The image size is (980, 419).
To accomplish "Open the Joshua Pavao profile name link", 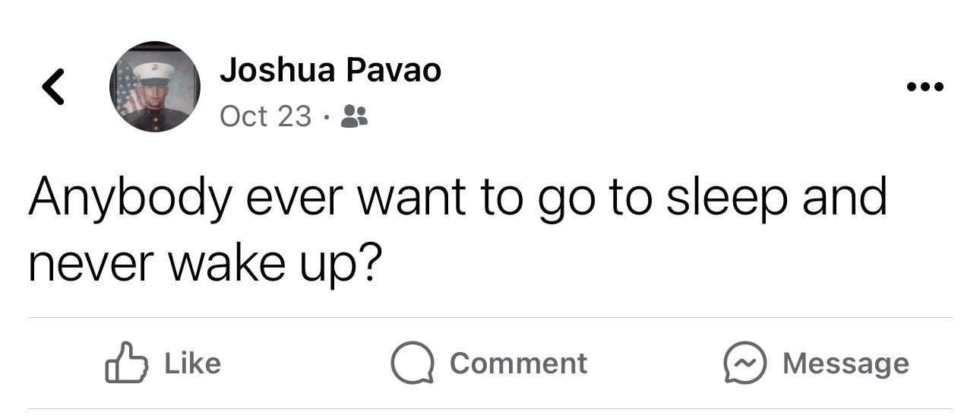I will (330, 71).
